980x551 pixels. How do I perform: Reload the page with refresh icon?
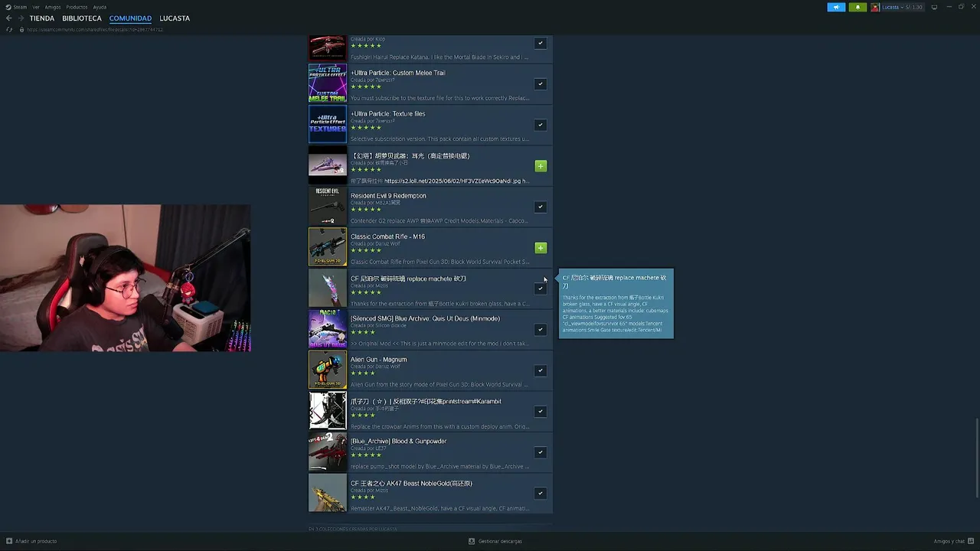tap(9, 30)
